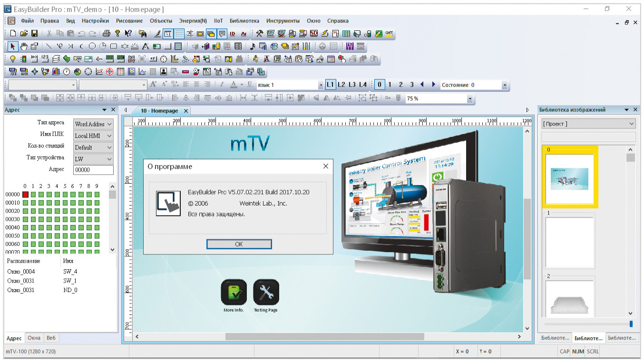Open the Файл menu
The width and height of the screenshot is (644, 362).
pos(27,21)
